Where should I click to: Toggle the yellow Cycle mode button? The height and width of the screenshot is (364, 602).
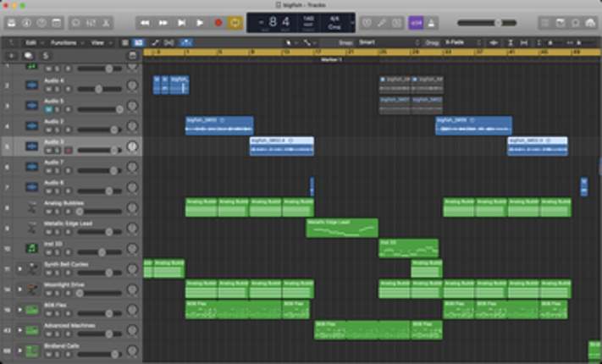235,23
